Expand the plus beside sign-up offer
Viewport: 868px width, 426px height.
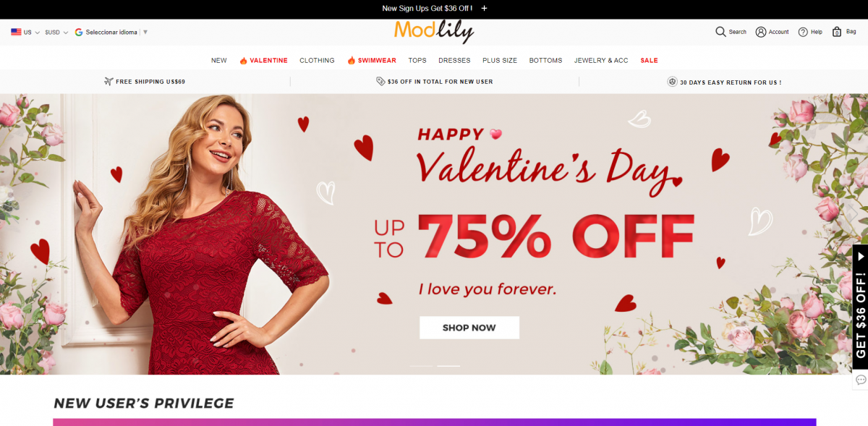point(484,9)
